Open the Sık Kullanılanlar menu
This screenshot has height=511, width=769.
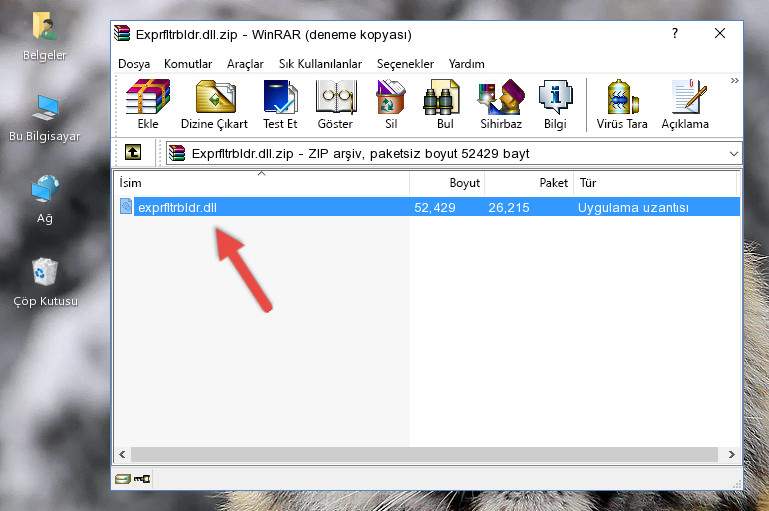tap(320, 64)
